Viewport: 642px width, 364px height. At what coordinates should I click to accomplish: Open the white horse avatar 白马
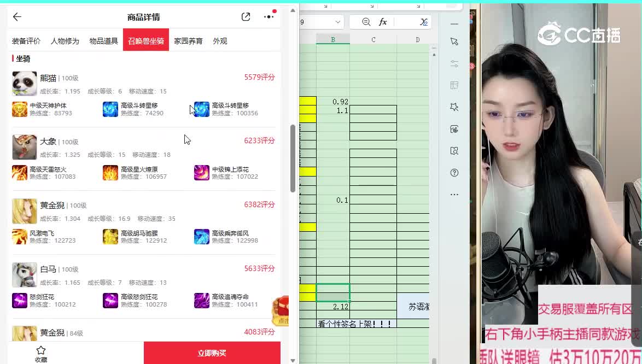24,275
